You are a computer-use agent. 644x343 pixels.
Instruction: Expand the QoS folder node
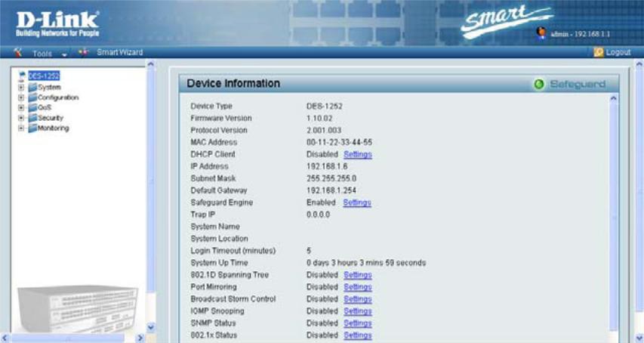tap(21, 107)
